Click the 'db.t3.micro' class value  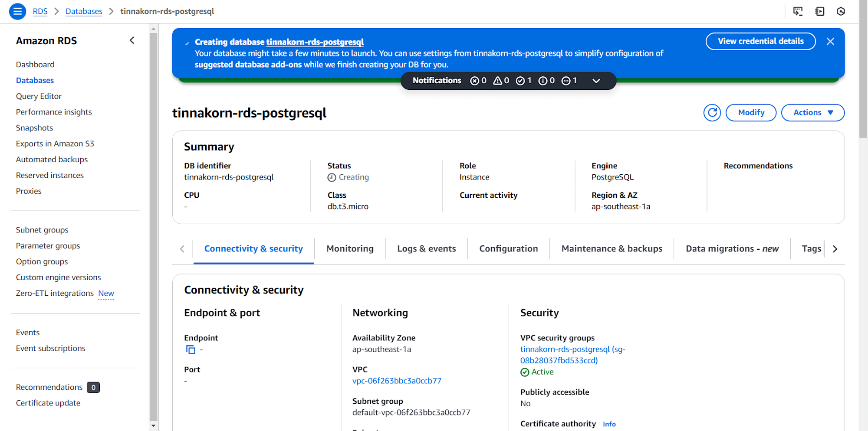click(x=348, y=207)
